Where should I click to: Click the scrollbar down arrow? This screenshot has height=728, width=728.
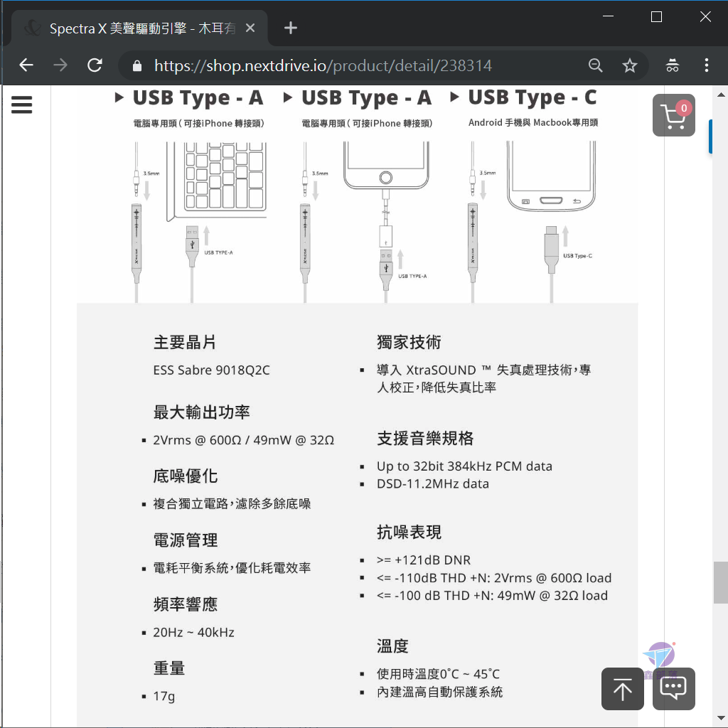click(x=721, y=719)
